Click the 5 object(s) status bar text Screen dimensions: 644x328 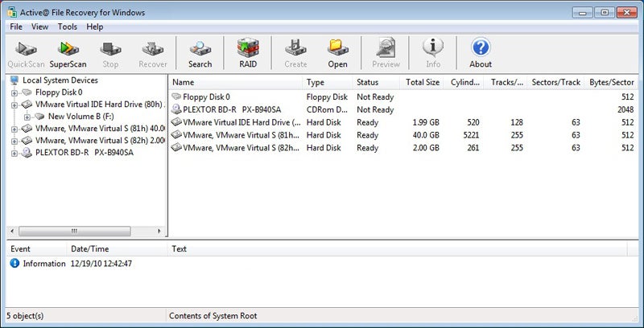tap(25, 316)
